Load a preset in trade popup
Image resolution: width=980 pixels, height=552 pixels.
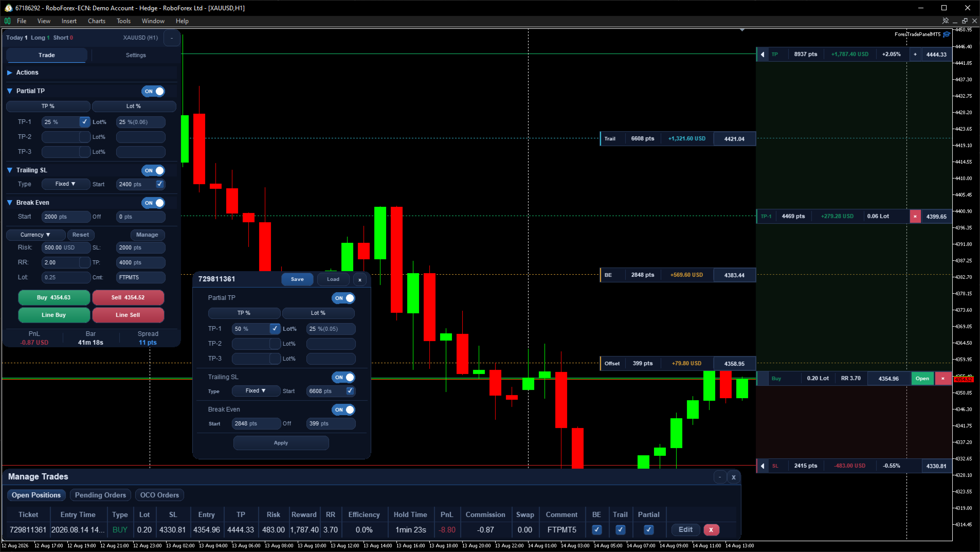(333, 280)
